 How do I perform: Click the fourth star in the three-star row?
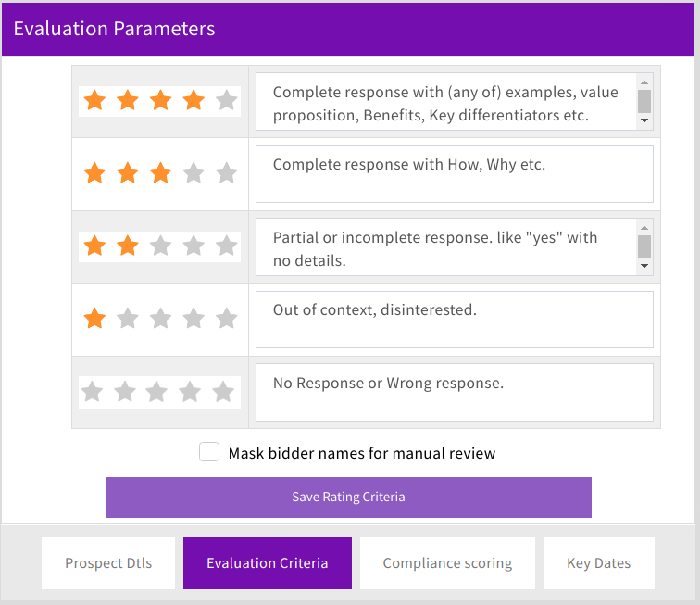(x=194, y=173)
